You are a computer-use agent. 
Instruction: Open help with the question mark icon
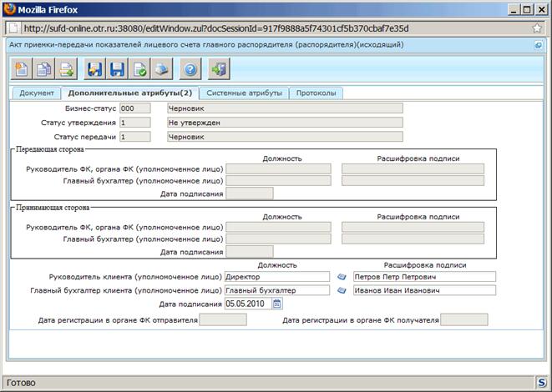190,69
